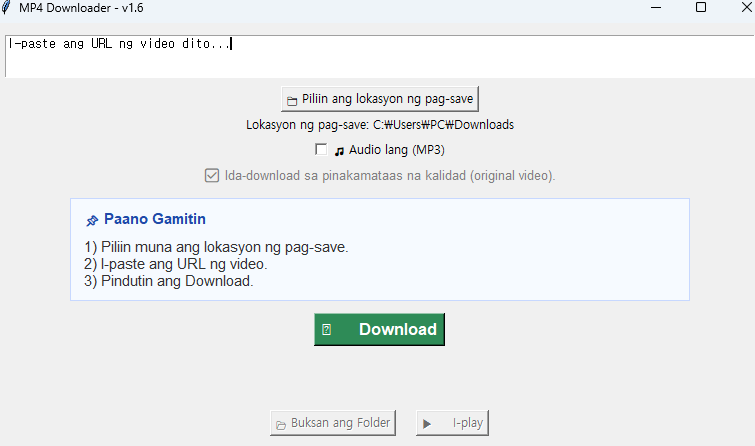Screen dimensions: 755x446
Task: Click the small icon inside green Download button
Action: tap(326, 330)
